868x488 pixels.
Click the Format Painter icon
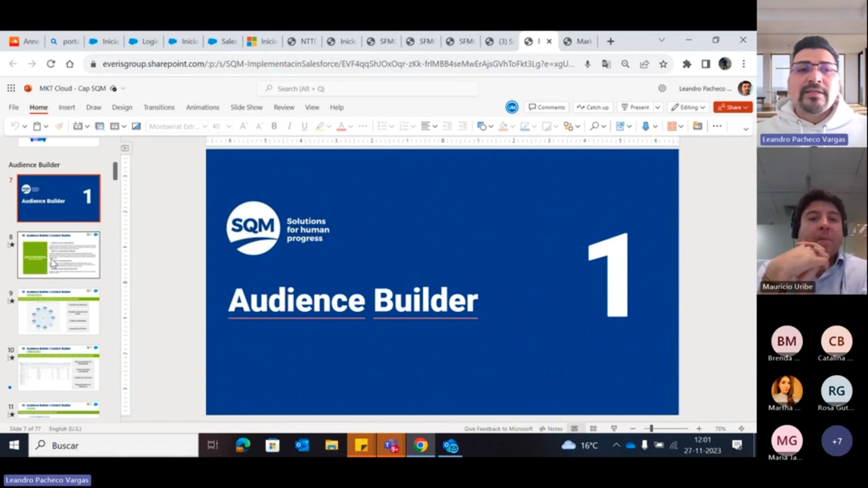click(x=59, y=126)
